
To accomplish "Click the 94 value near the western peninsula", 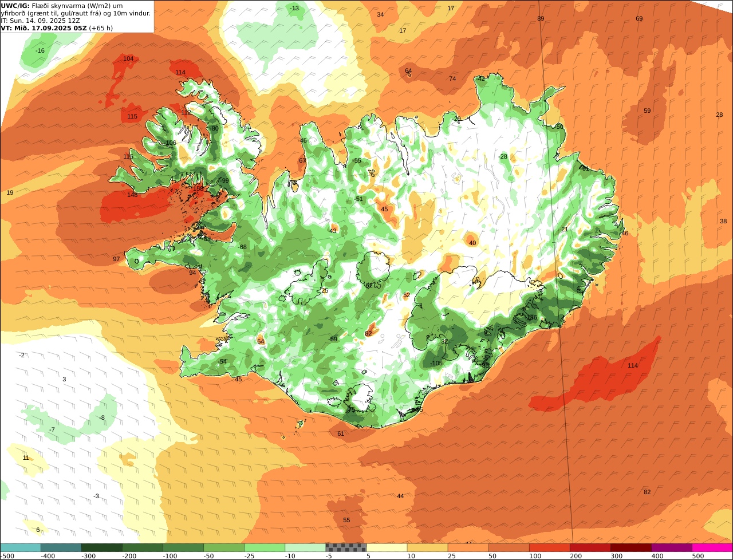I will tap(192, 273).
